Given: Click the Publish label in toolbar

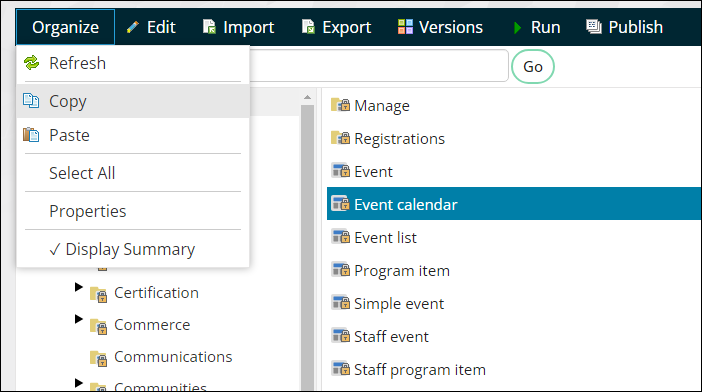Looking at the screenshot, I should (x=635, y=27).
